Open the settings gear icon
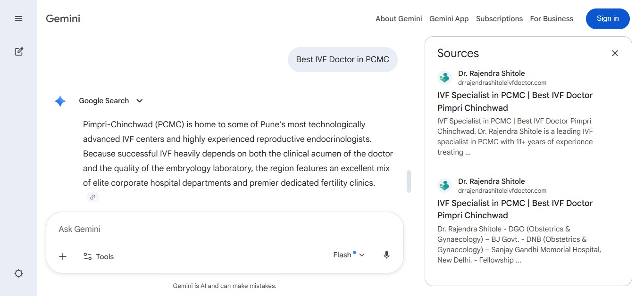 coord(18,273)
